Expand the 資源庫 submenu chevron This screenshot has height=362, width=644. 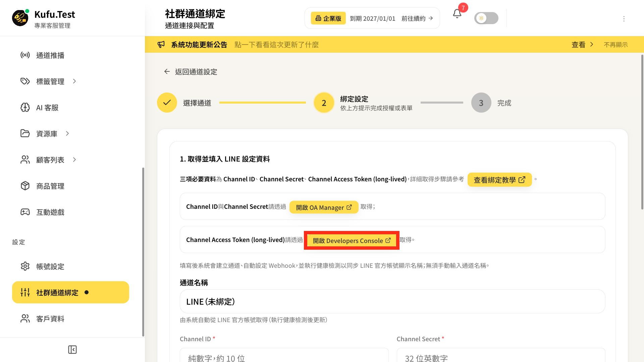[x=67, y=133]
